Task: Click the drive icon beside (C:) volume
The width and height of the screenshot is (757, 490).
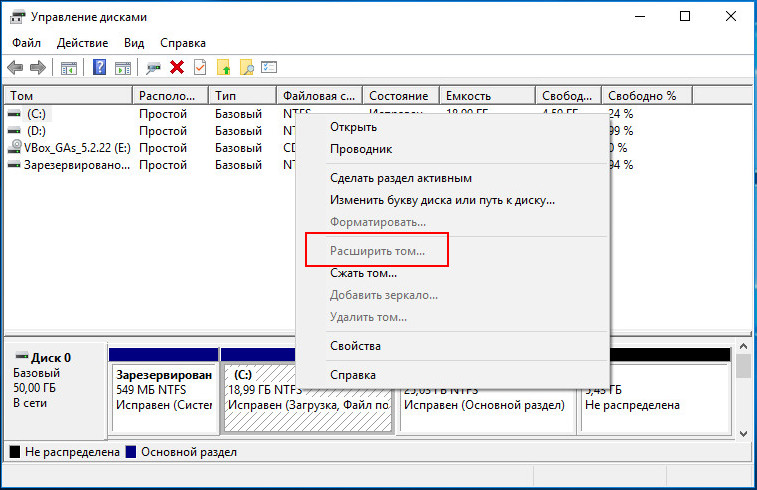Action: 14,114
